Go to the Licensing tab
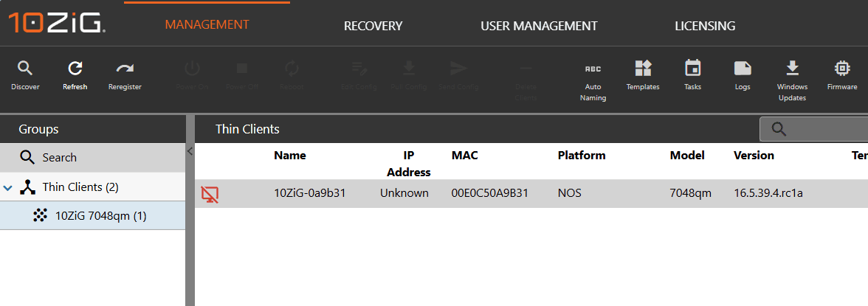This screenshot has width=868, height=306. coord(705,26)
